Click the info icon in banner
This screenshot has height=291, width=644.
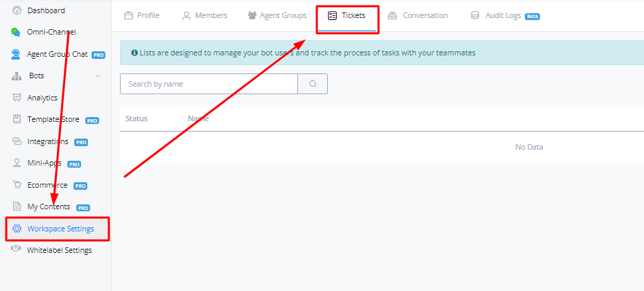(x=134, y=53)
